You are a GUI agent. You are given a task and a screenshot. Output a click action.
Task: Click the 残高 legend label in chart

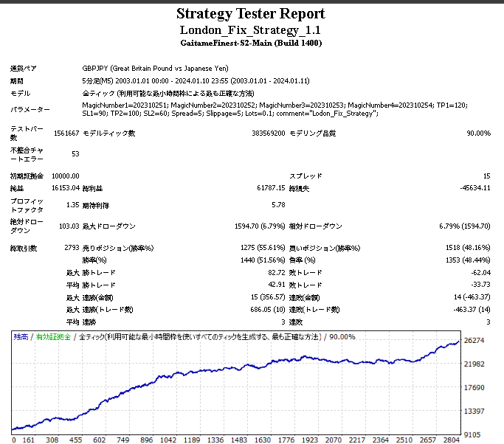coord(21,336)
